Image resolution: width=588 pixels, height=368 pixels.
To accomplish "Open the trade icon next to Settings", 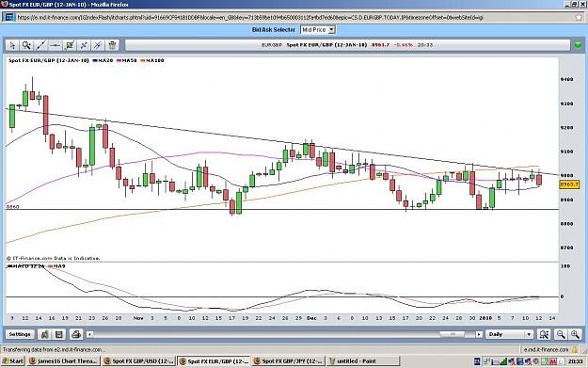I will [x=44, y=334].
